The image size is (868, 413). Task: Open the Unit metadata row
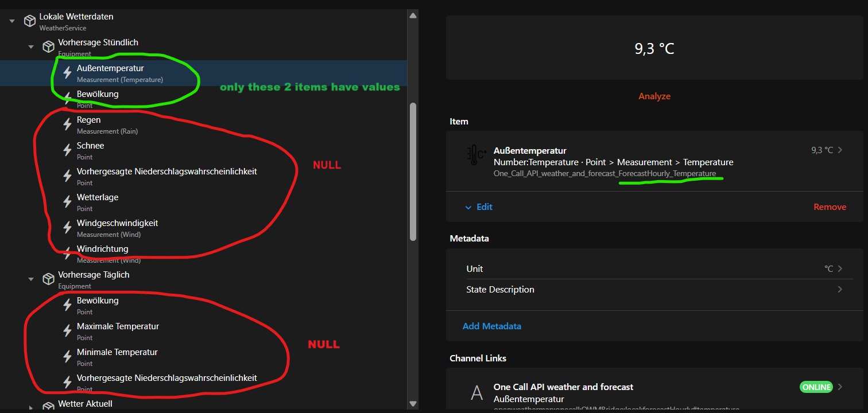pos(654,268)
